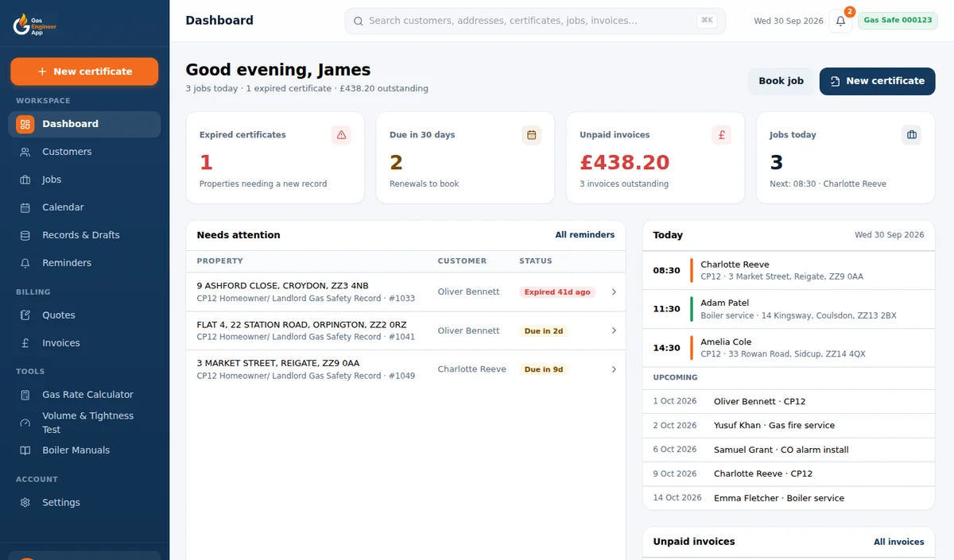Select upcoming Samuel Grant · CO alarm install
The height and width of the screenshot is (560, 954).
click(x=789, y=450)
